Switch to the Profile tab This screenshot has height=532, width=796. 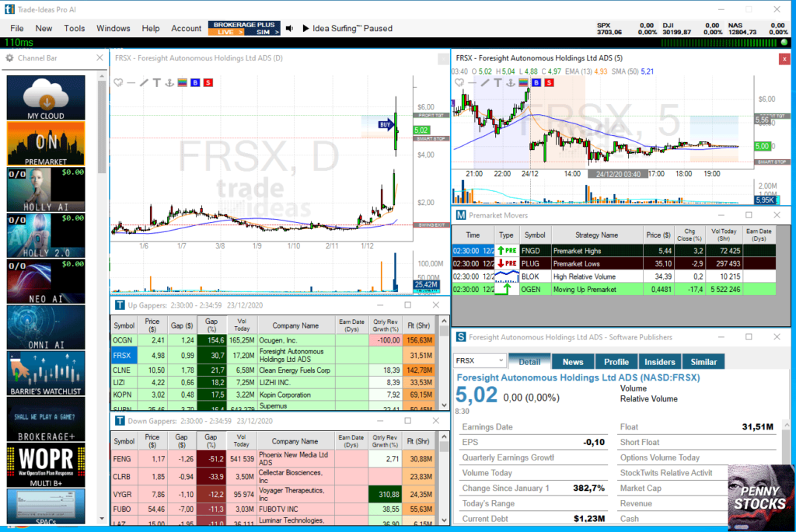[616, 362]
